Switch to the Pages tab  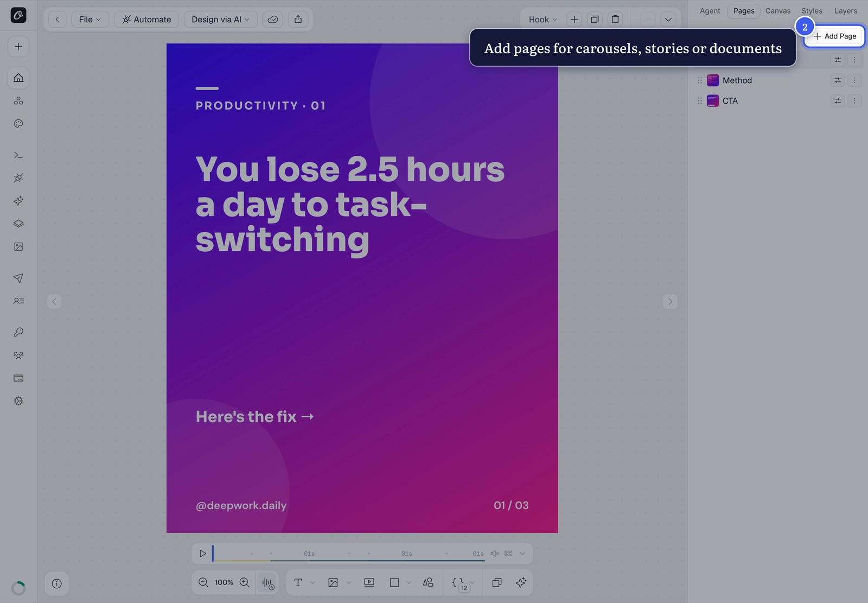click(x=744, y=11)
